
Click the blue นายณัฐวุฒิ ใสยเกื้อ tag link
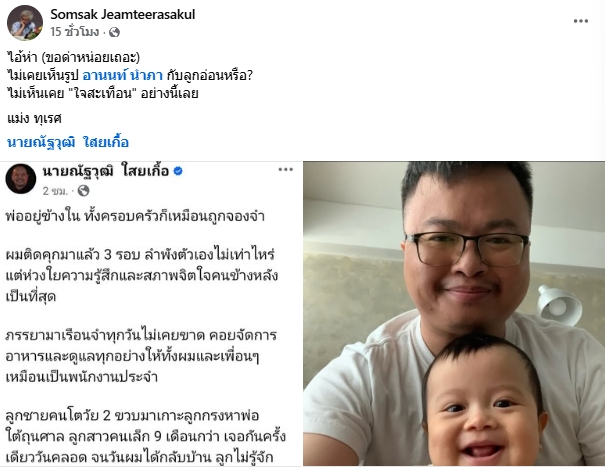tap(68, 142)
